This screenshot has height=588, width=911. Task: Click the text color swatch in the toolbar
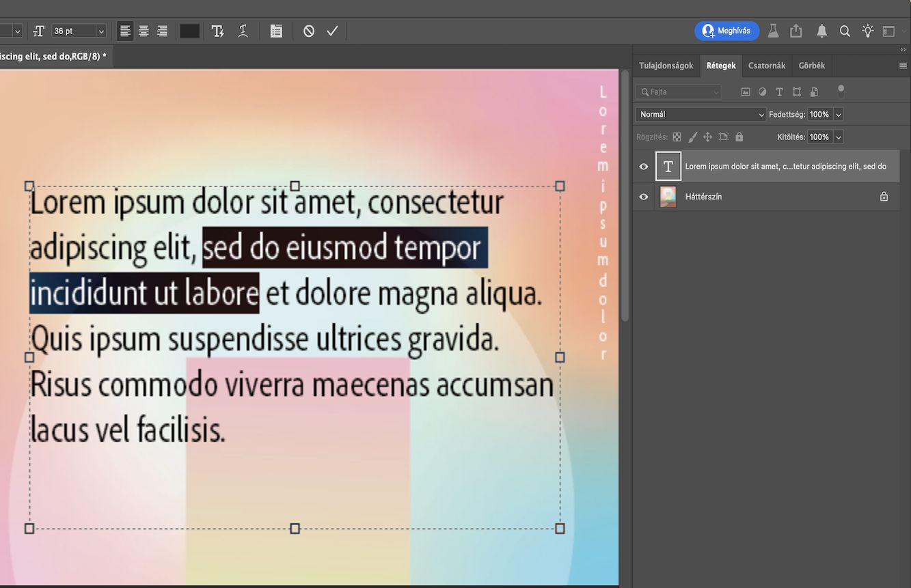point(189,31)
